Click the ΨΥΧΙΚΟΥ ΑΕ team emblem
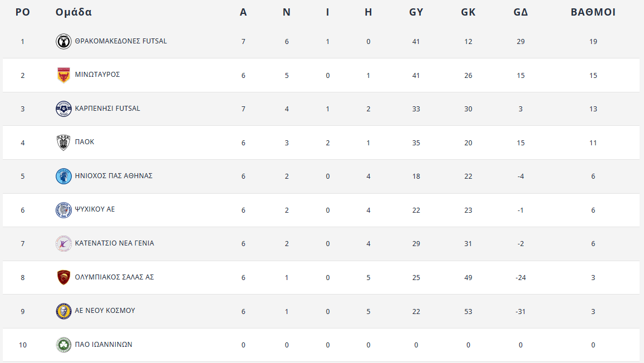The width and height of the screenshot is (644, 363). (63, 210)
